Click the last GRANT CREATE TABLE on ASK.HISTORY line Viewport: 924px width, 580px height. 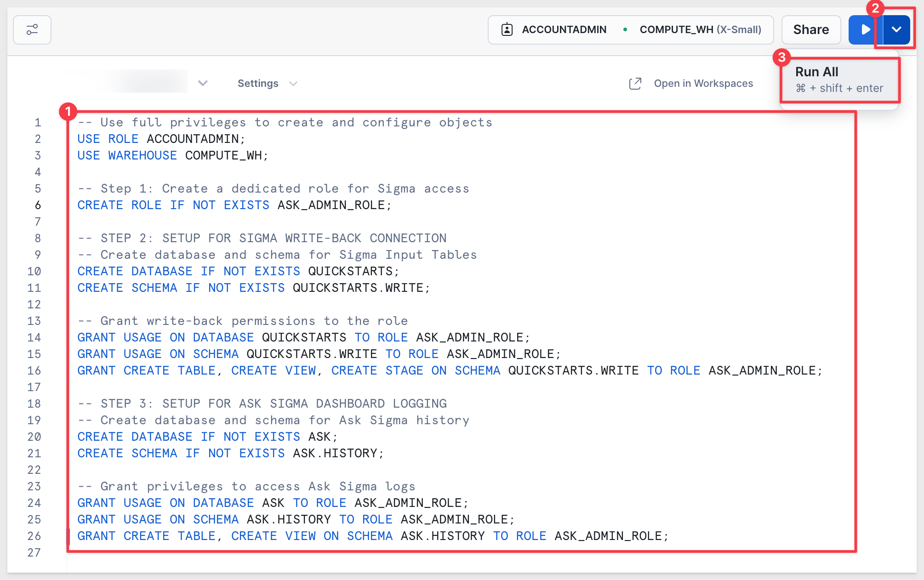pos(373,536)
